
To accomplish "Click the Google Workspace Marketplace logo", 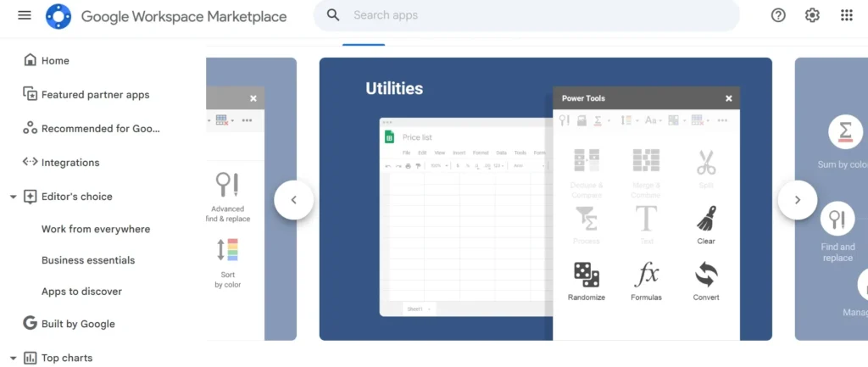I will 58,16.
